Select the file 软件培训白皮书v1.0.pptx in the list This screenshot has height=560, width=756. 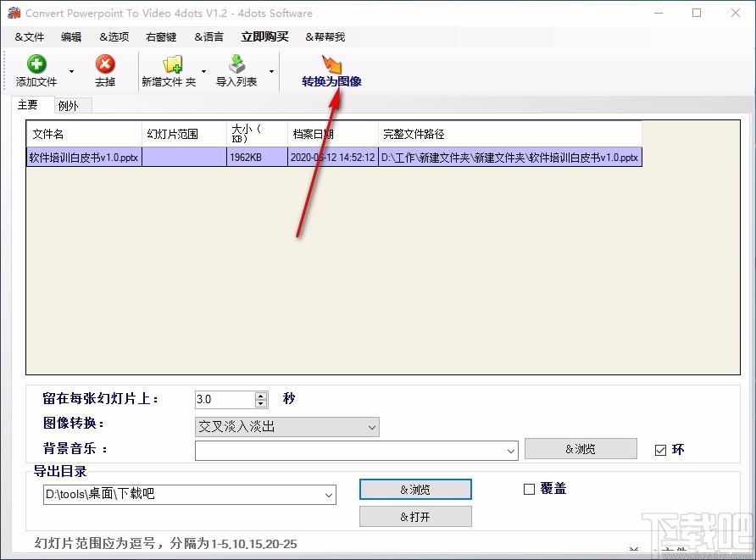point(84,158)
